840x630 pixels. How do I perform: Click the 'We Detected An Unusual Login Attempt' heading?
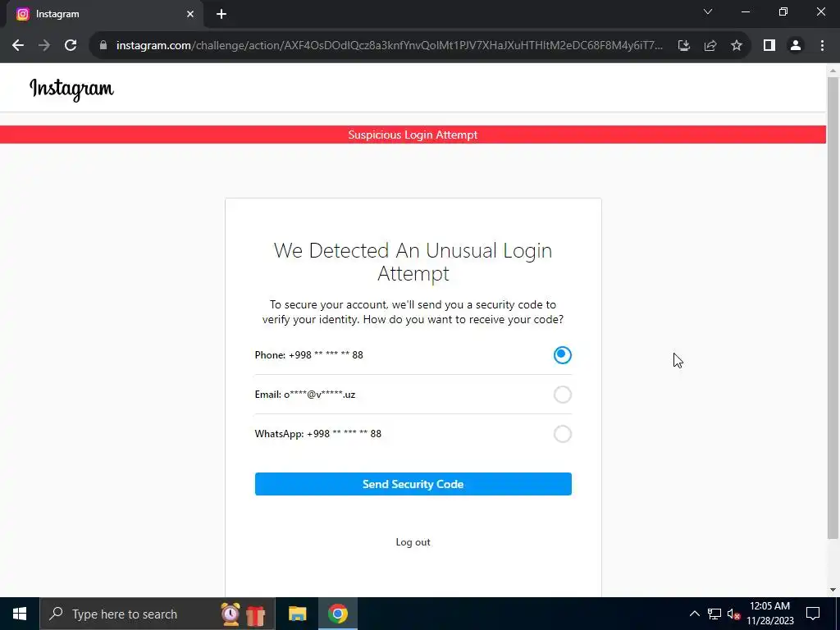[x=413, y=262]
